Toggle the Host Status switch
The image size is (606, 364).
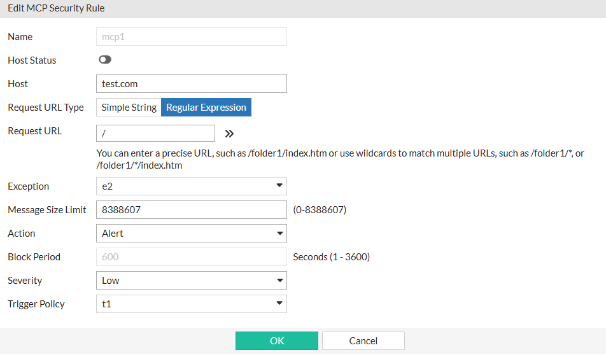click(105, 60)
